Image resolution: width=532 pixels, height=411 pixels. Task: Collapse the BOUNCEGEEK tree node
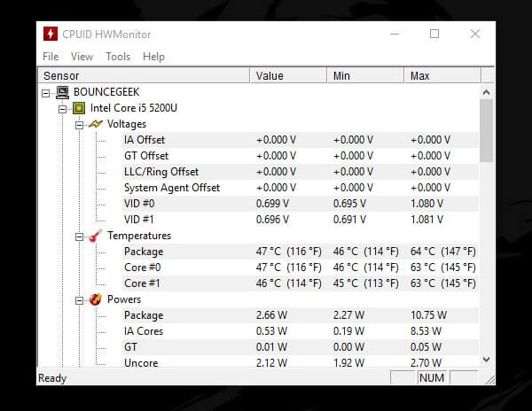45,93
